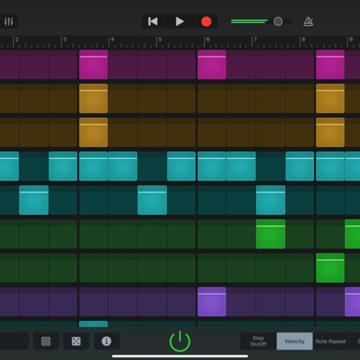Switch to Step On/Off mode
The image size is (360, 360).
(258, 341)
